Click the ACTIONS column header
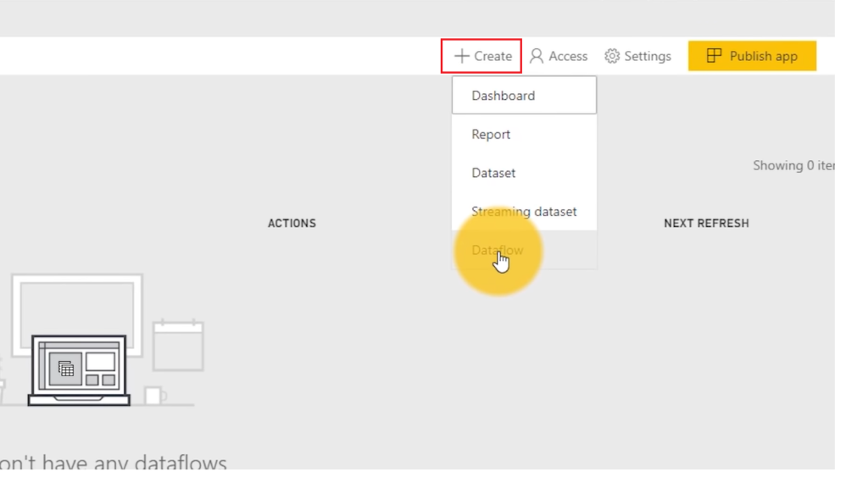868x494 pixels. coord(292,224)
